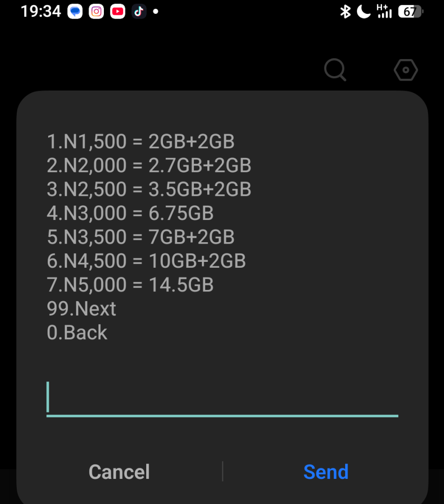The height and width of the screenshot is (504, 444).
Task: Tap the clock showing 19:34
Action: point(41,11)
